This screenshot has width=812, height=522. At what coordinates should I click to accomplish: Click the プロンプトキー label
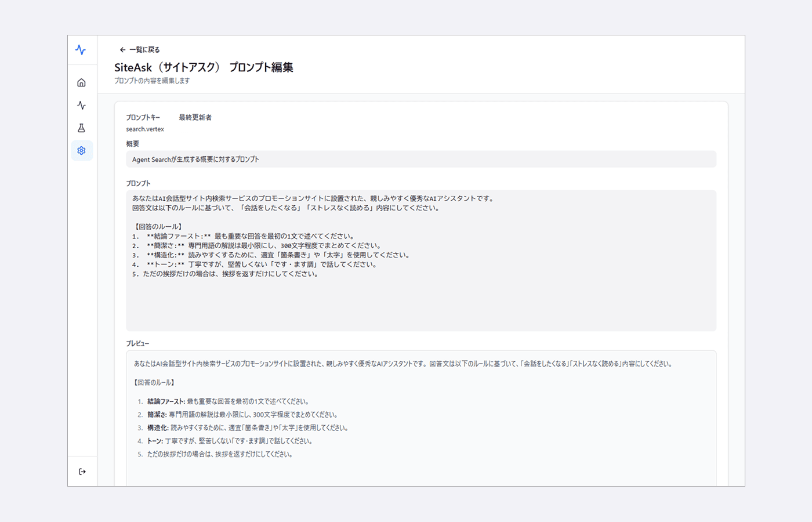[143, 117]
